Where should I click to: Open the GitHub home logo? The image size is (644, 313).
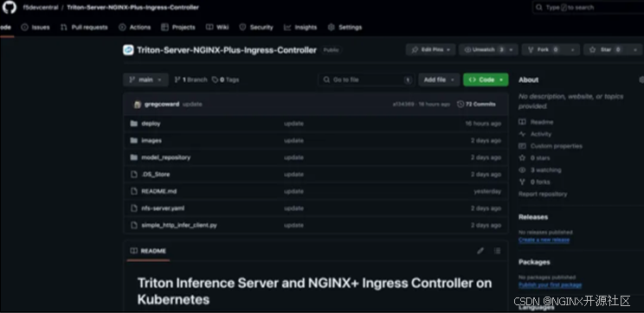(x=9, y=7)
